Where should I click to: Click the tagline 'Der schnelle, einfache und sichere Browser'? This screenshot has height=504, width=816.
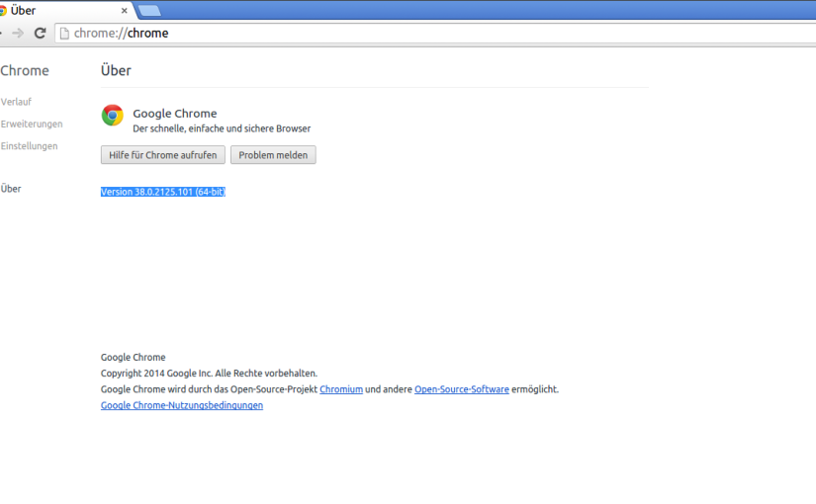[x=222, y=128]
